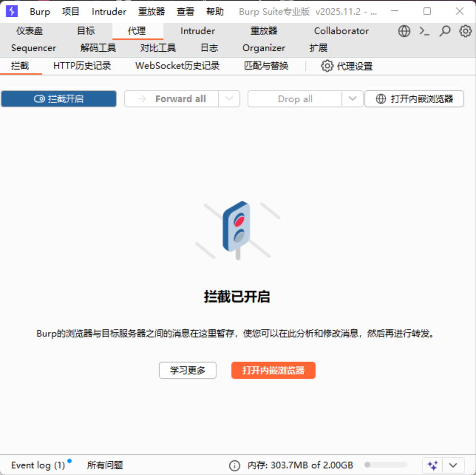Screen dimensions: 476x475
Task: Open the 帮助 menu
Action: click(x=215, y=11)
